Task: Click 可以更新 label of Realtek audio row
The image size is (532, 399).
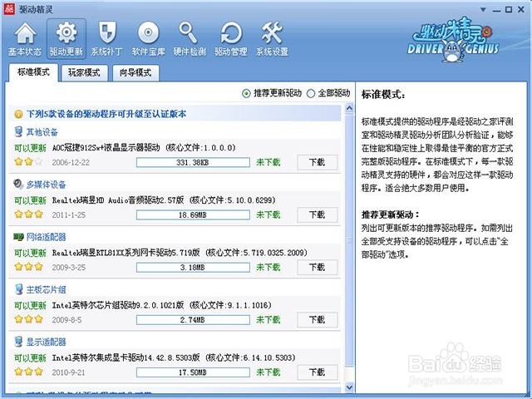Action: (x=30, y=200)
